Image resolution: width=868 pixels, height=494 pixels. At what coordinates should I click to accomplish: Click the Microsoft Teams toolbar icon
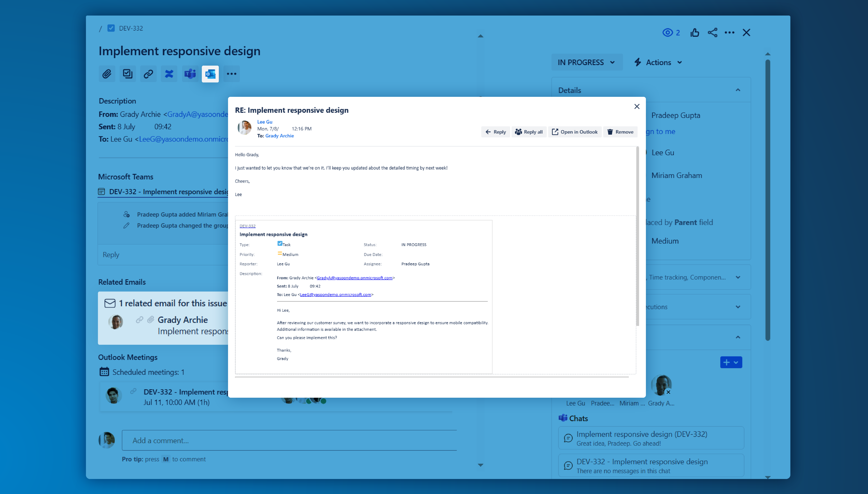click(x=190, y=74)
